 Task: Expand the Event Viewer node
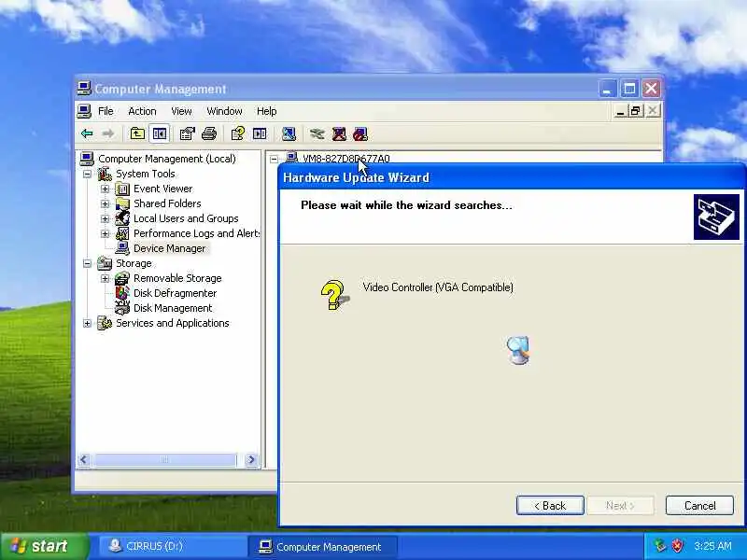pyautogui.click(x=105, y=189)
